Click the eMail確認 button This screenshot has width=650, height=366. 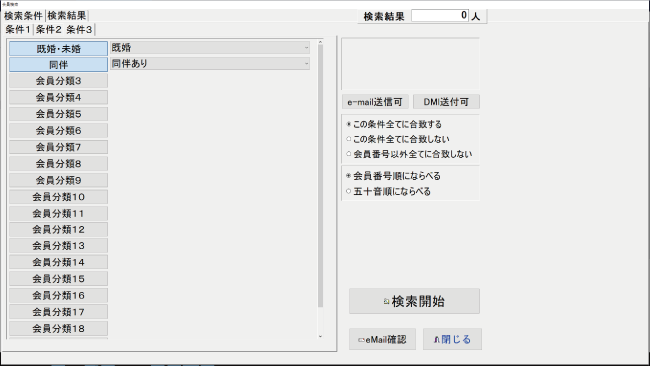point(382,339)
